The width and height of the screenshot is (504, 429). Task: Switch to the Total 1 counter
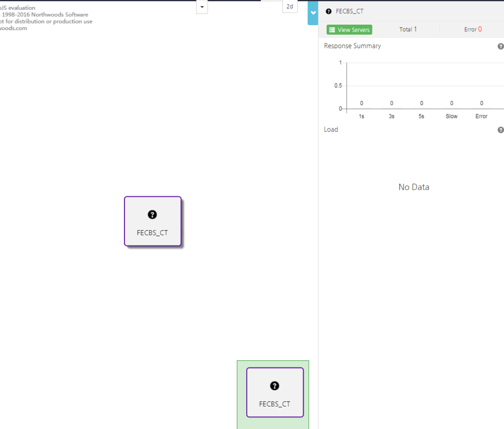coord(408,29)
